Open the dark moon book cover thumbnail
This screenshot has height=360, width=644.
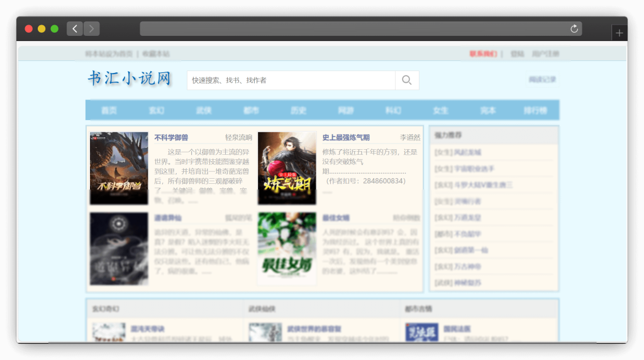tap(119, 249)
